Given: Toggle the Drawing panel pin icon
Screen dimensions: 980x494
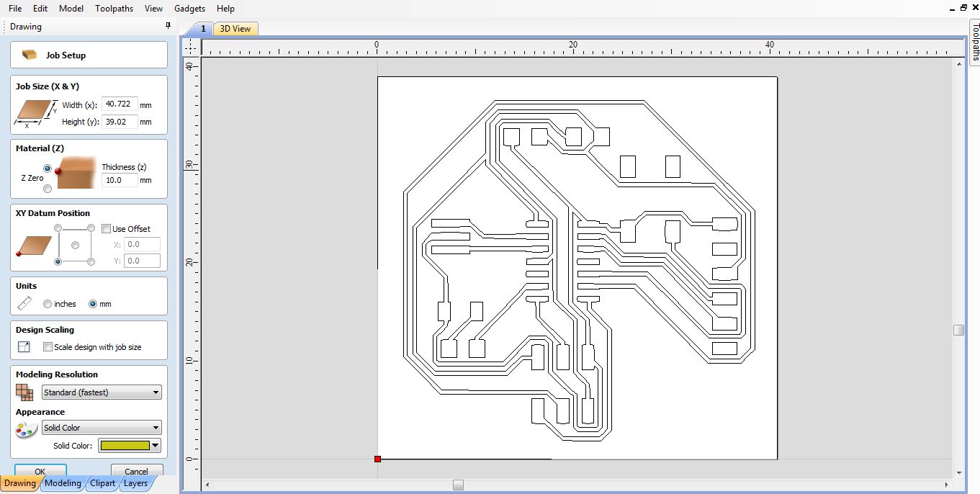Looking at the screenshot, I should click(168, 26).
